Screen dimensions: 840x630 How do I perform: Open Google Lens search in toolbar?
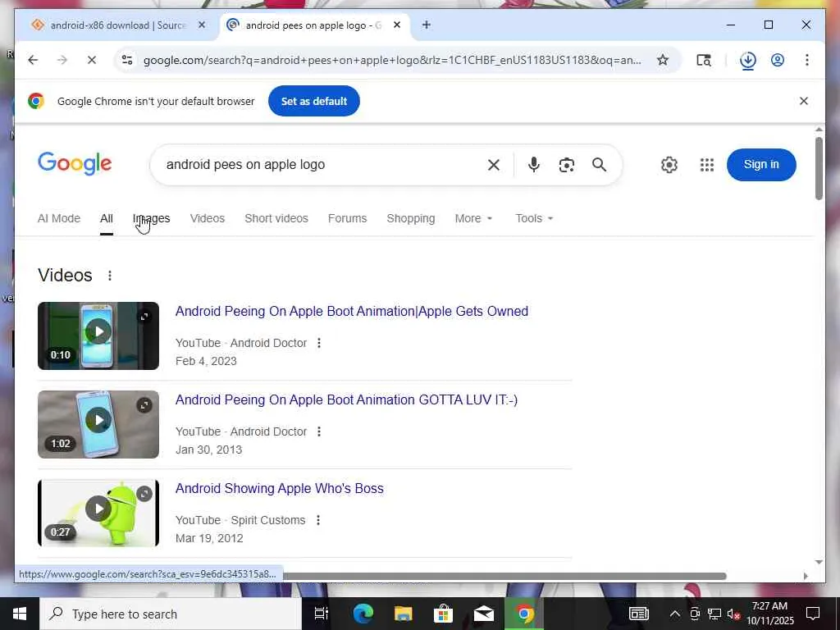tap(703, 60)
